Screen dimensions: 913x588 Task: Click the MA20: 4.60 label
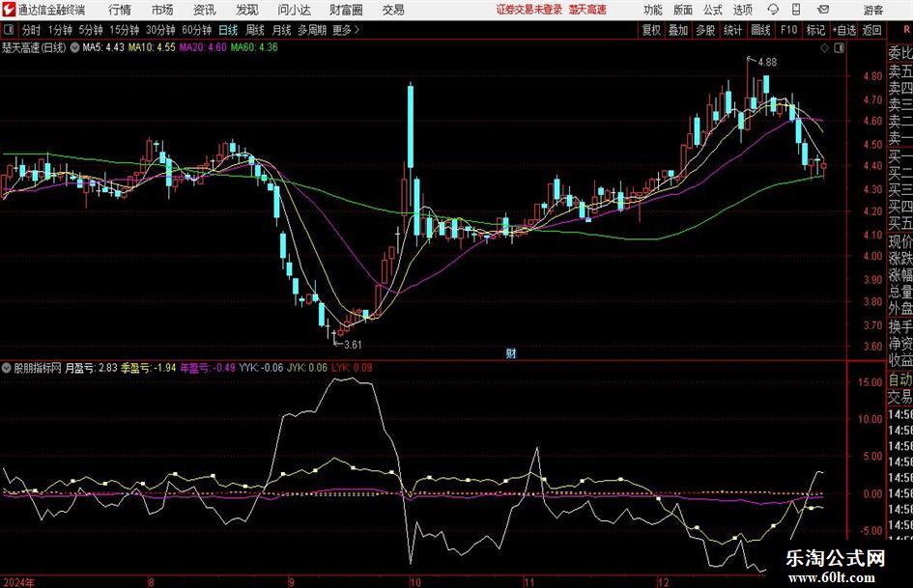coord(203,47)
